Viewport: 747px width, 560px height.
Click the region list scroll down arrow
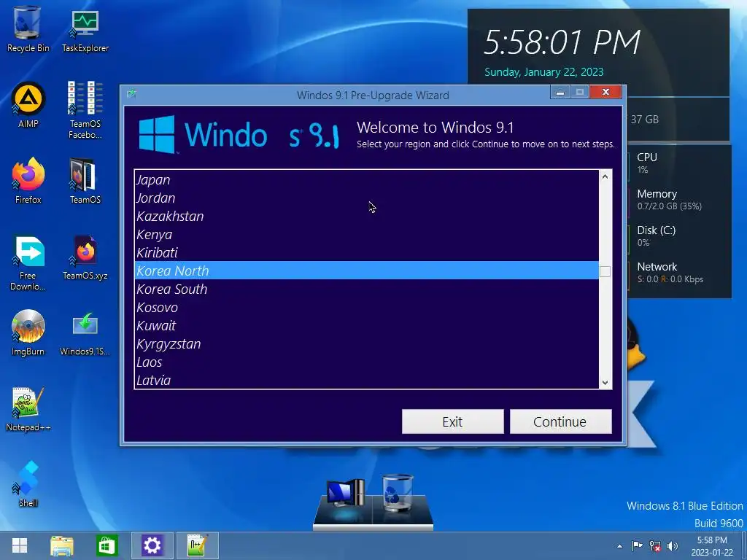coord(605,382)
